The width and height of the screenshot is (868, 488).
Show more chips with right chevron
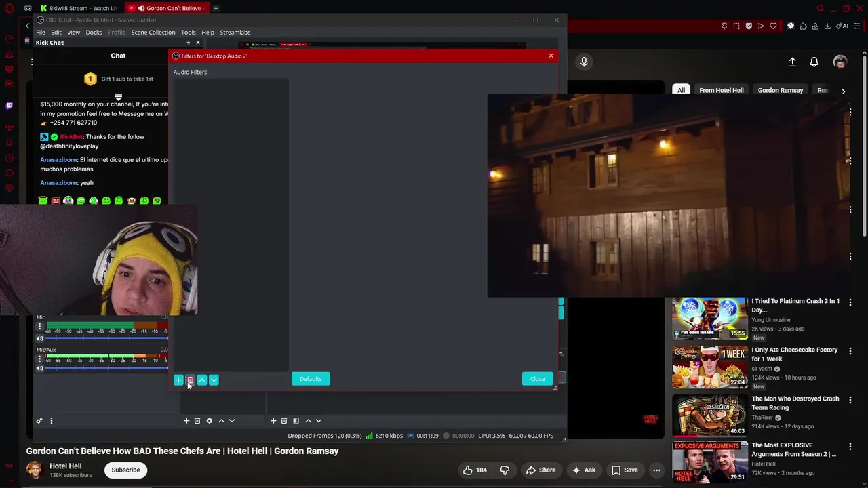tap(843, 90)
